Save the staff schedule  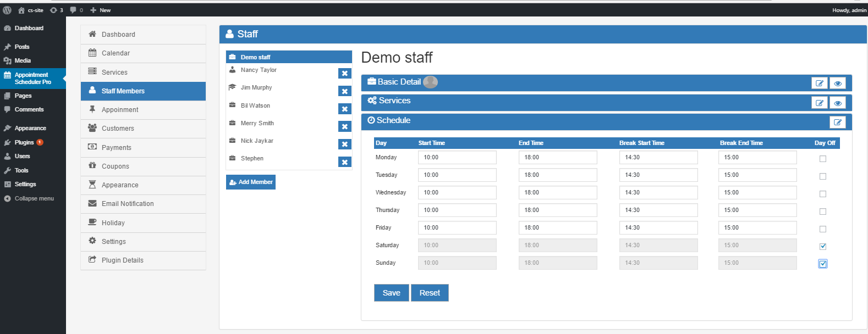(x=391, y=293)
